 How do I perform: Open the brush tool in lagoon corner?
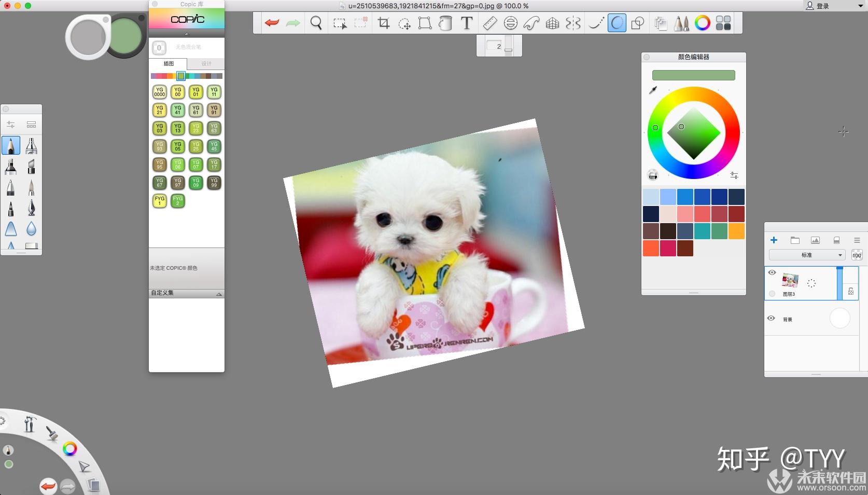click(52, 432)
